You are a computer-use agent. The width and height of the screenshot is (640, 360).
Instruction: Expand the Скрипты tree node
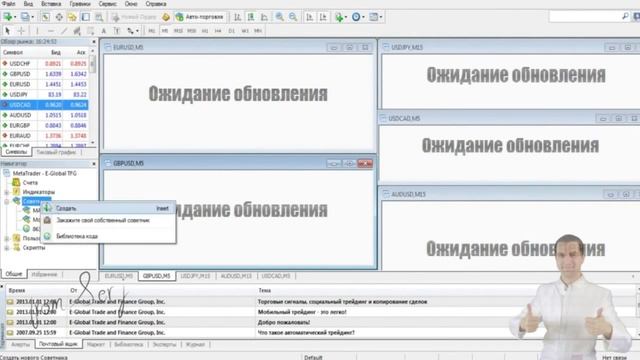7,248
